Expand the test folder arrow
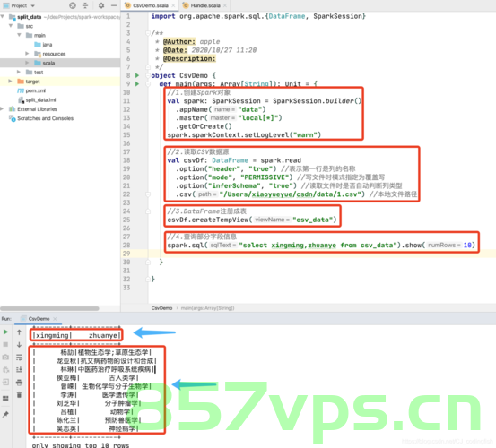The width and height of the screenshot is (496, 448). tap(19, 72)
